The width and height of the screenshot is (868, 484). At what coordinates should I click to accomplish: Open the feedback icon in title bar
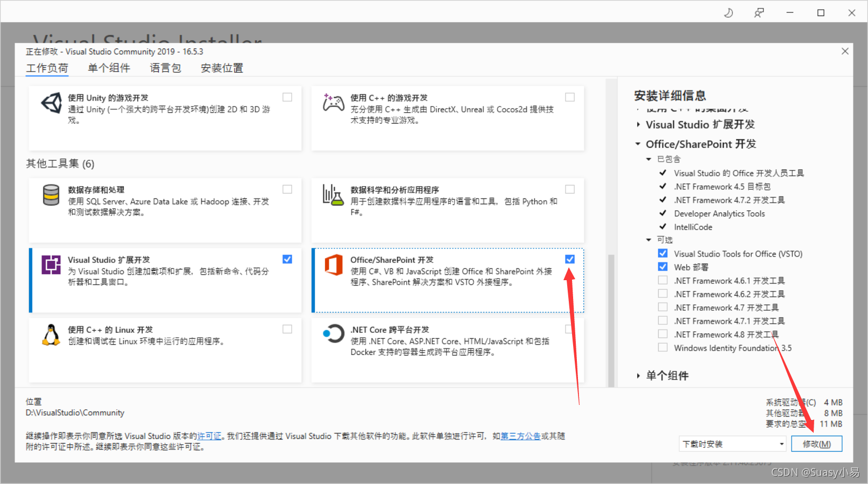tap(759, 12)
